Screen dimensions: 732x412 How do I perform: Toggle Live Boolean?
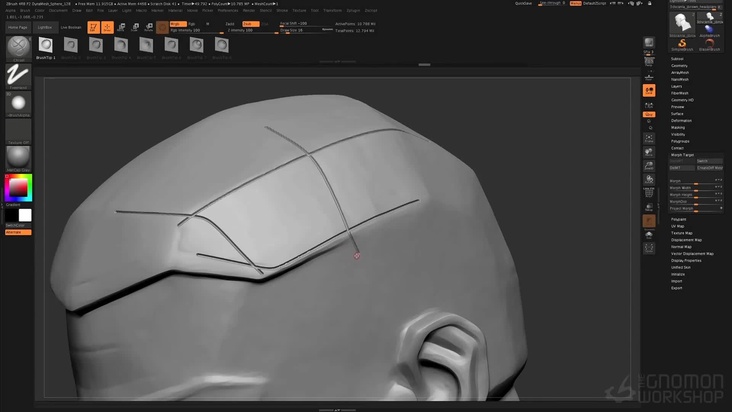pos(71,28)
